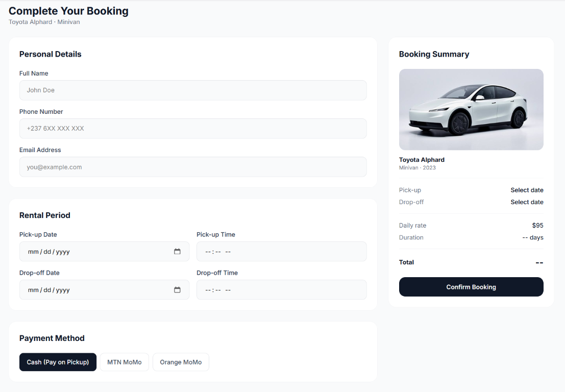Open the Pick-up Date calendar icon
The width and height of the screenshot is (565, 392).
click(177, 252)
